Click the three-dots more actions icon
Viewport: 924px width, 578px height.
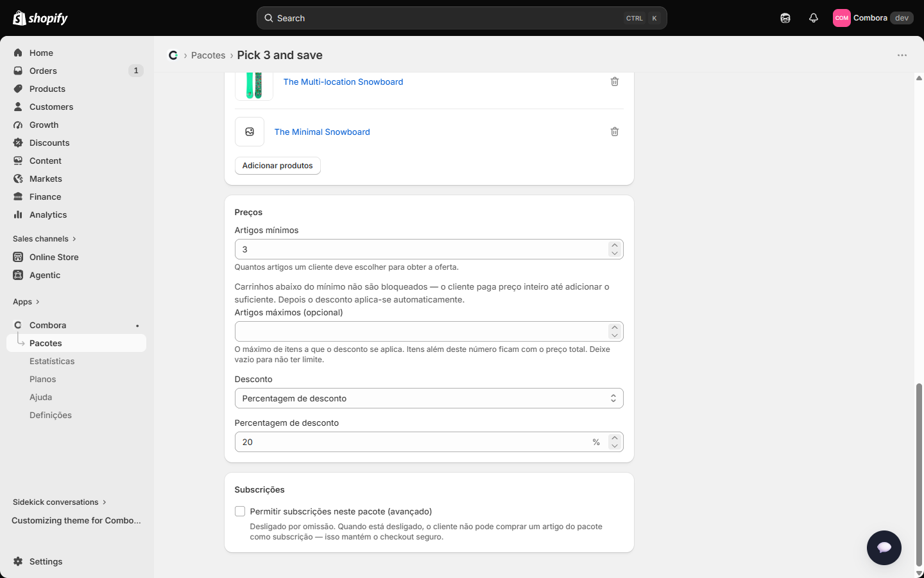(902, 55)
